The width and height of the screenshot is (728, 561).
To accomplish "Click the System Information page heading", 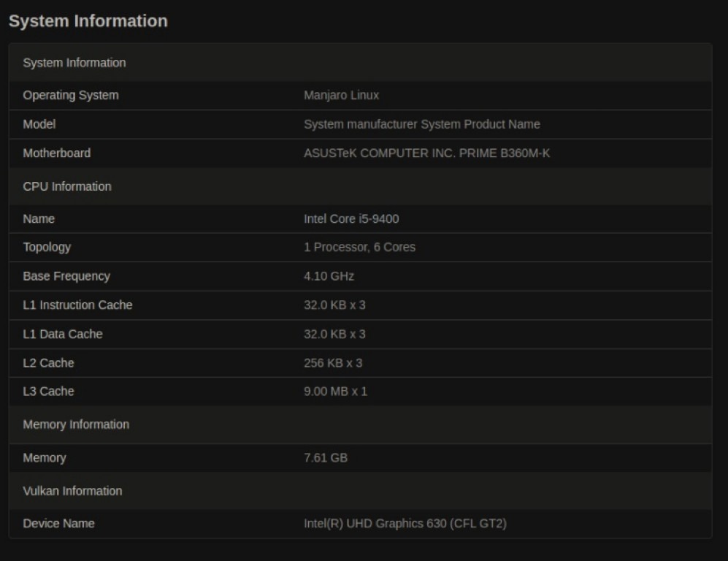I will (88, 21).
